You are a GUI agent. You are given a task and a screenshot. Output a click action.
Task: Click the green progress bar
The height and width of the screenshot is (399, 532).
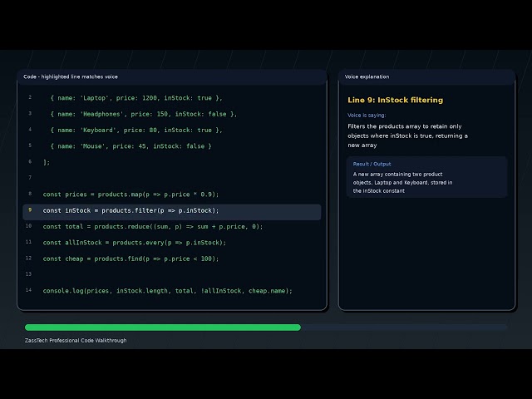tap(163, 328)
